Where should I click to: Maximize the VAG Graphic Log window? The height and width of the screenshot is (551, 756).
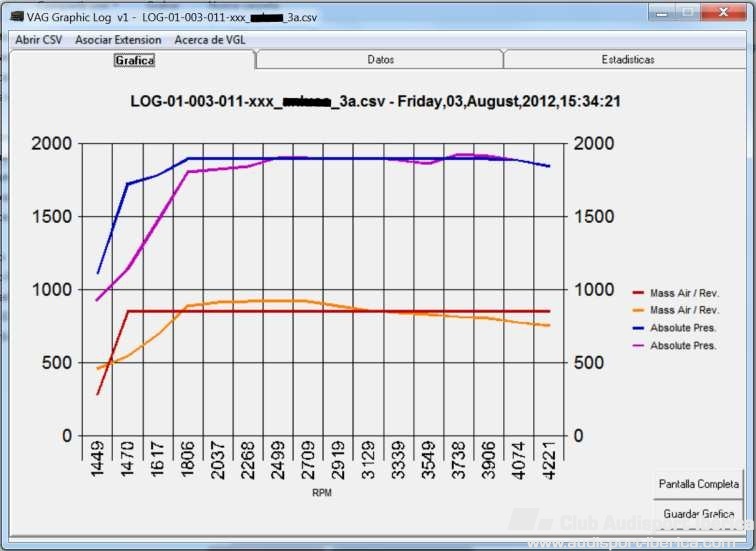pos(688,12)
